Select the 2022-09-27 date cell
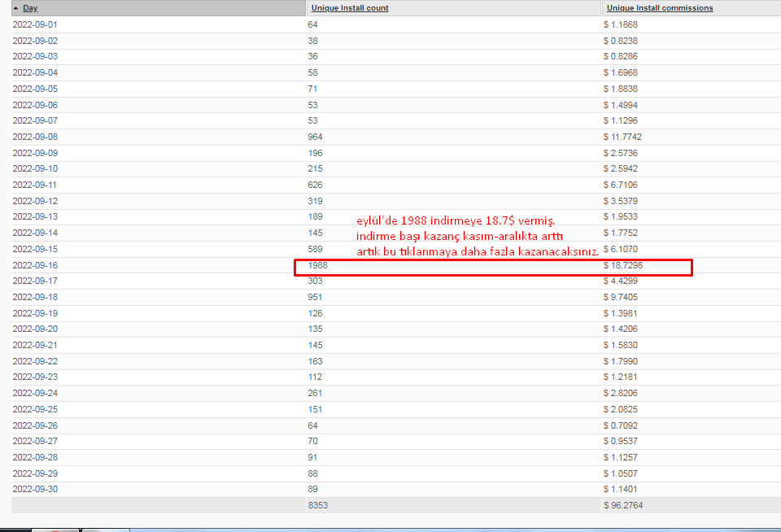Viewport: 781px width, 532px height. click(x=35, y=441)
